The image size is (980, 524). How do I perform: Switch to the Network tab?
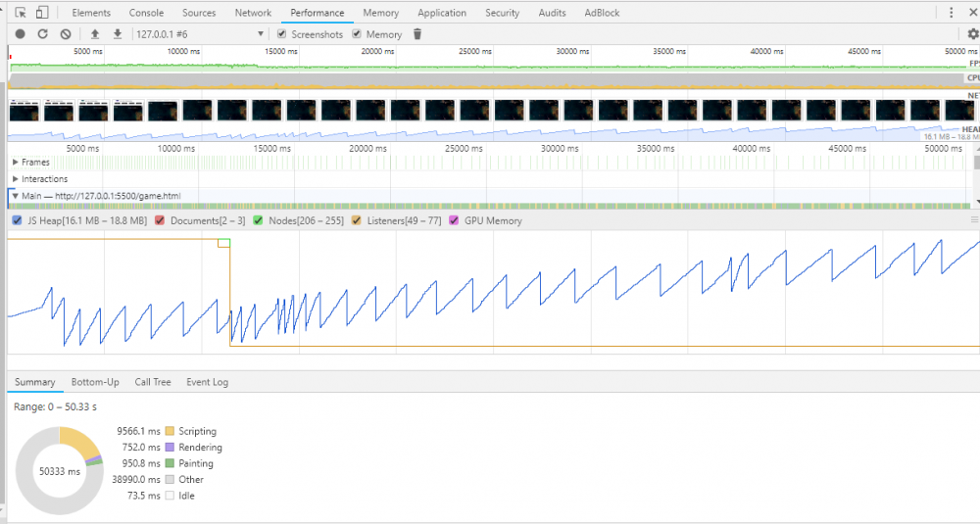point(253,13)
